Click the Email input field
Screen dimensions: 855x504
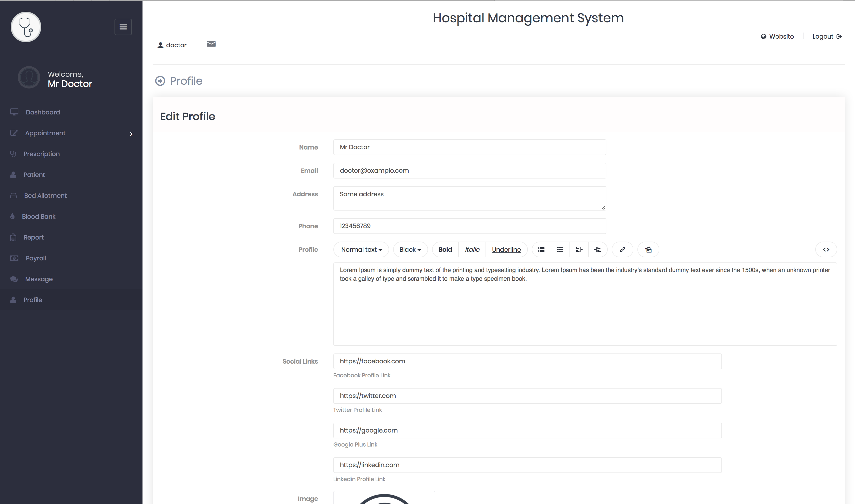470,171
